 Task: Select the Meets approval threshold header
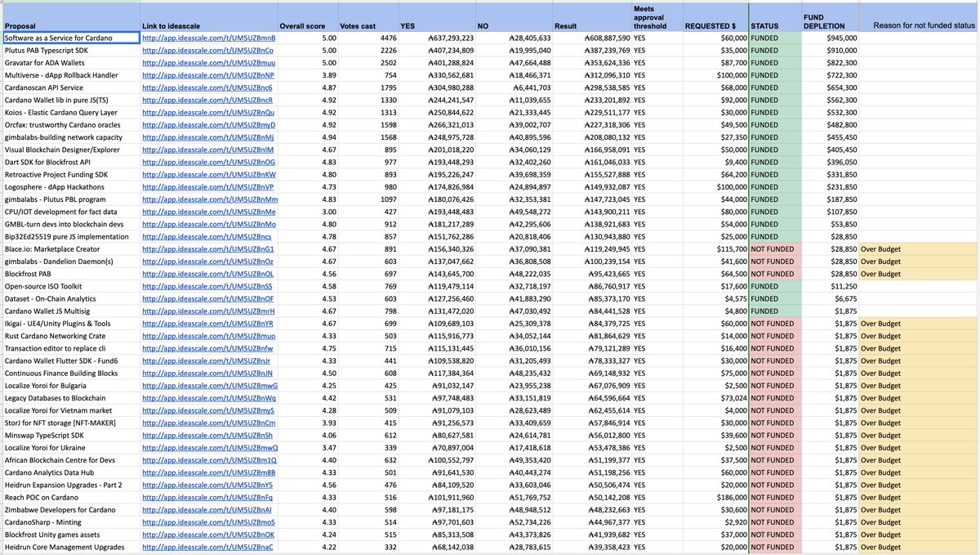click(x=656, y=17)
